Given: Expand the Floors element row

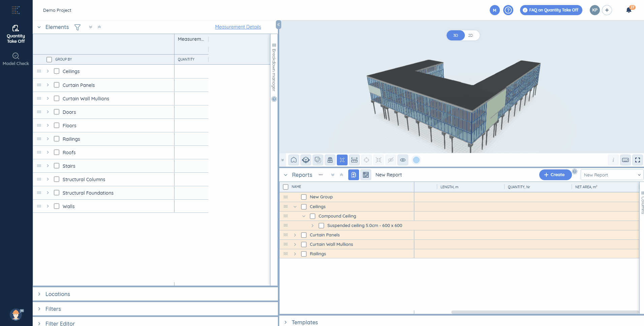Looking at the screenshot, I should click(x=48, y=125).
